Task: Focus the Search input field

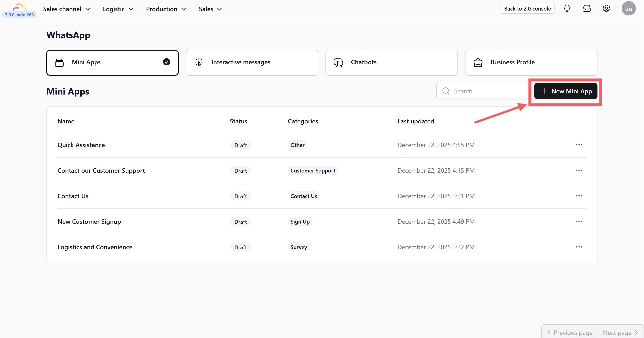Action: [x=482, y=91]
